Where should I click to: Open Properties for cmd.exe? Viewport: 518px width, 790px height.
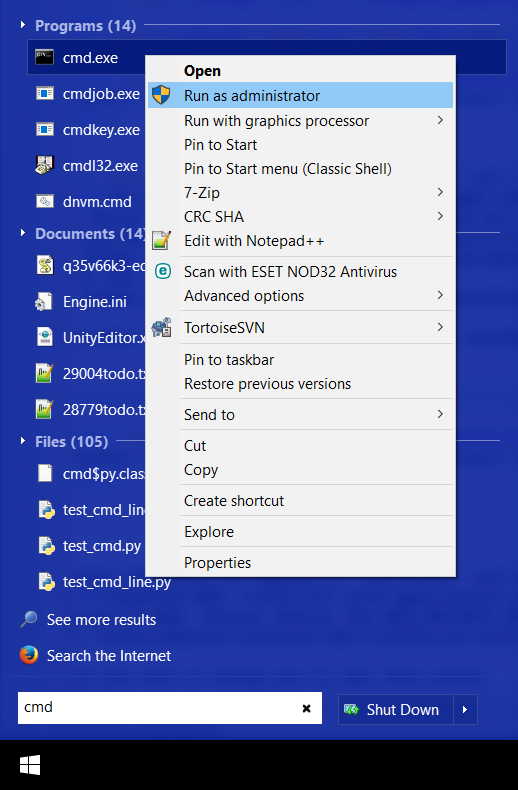point(300,563)
